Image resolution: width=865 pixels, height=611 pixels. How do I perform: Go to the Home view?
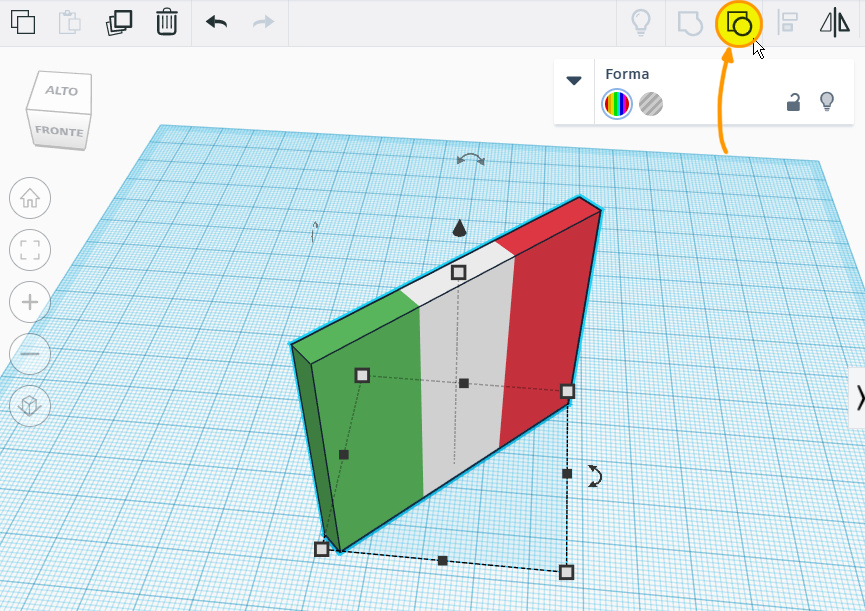[30, 198]
